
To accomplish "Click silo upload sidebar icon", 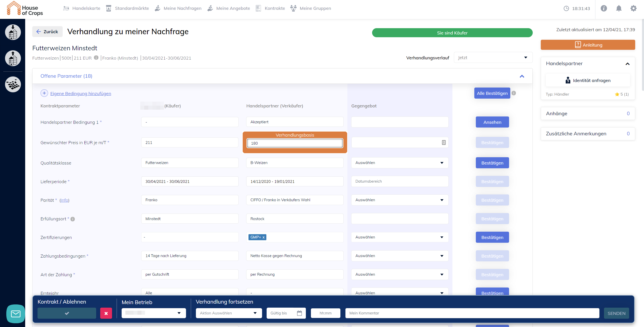I will [13, 58].
